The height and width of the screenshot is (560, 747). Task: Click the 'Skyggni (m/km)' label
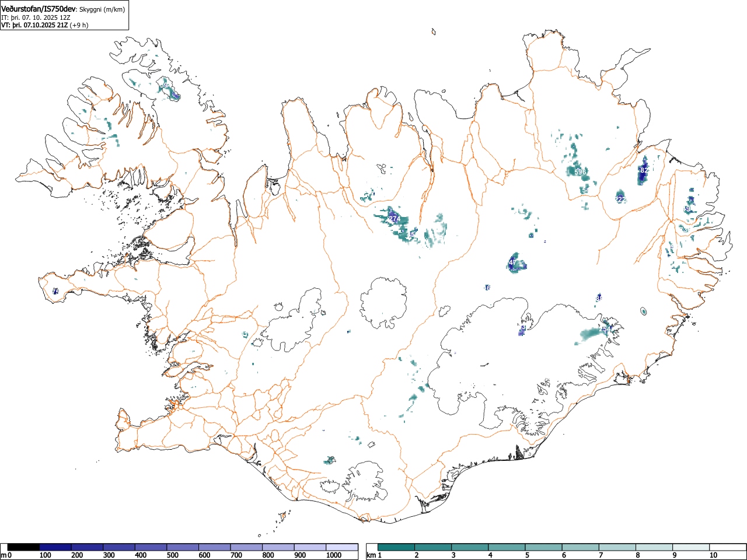point(102,9)
